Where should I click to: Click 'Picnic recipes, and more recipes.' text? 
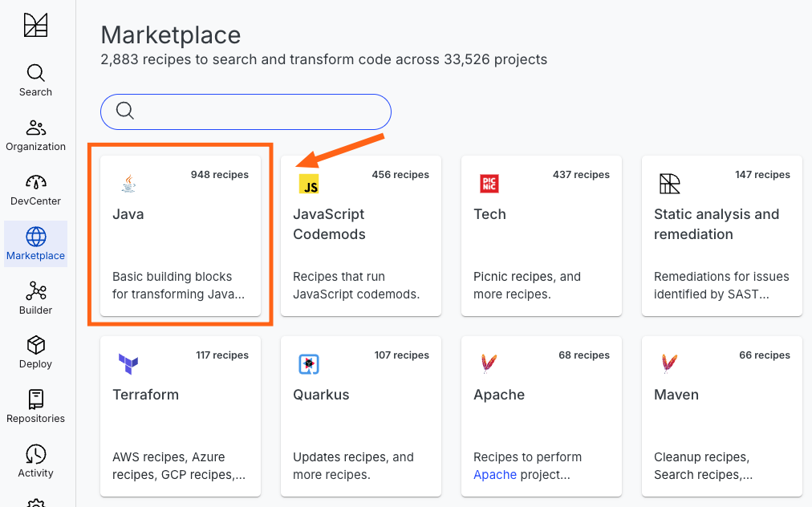point(527,286)
